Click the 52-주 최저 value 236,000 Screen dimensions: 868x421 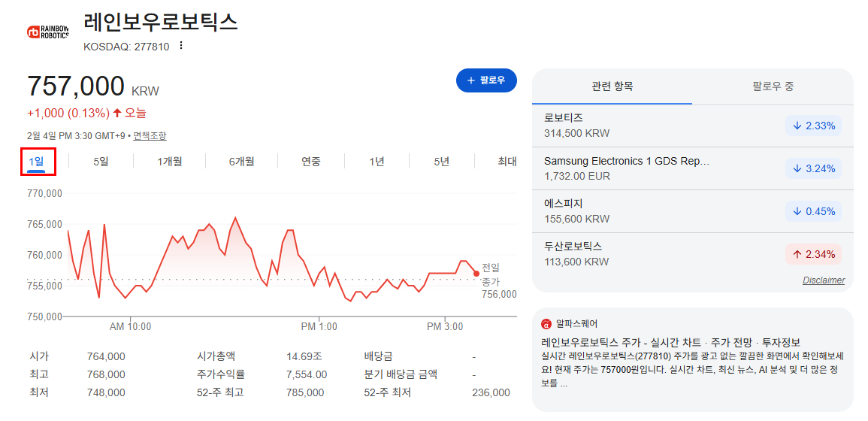(x=491, y=392)
